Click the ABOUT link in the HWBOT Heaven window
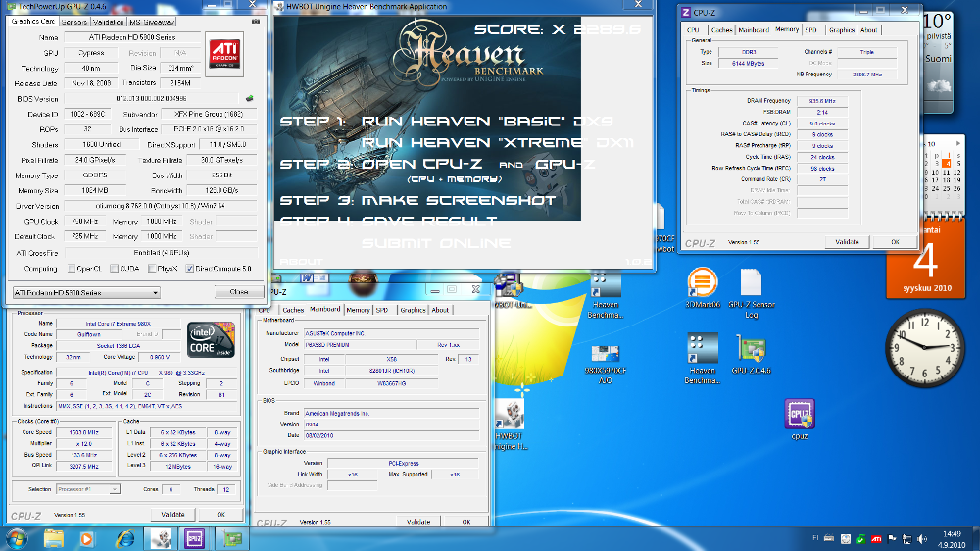980x551 pixels. 301,262
